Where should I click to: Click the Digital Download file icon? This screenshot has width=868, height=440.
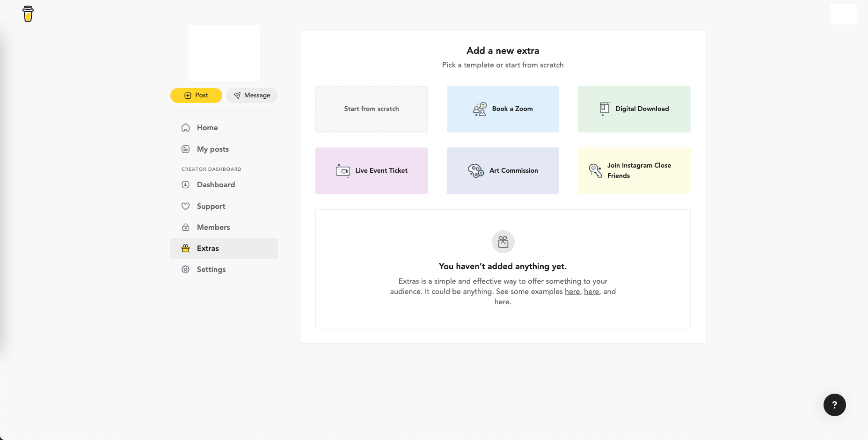coord(605,109)
